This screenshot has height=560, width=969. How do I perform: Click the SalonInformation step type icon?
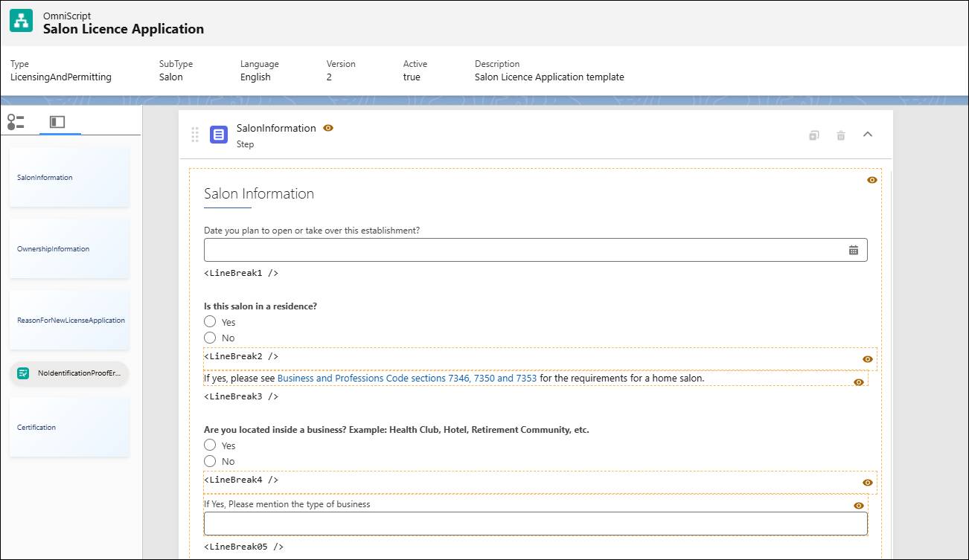(219, 135)
